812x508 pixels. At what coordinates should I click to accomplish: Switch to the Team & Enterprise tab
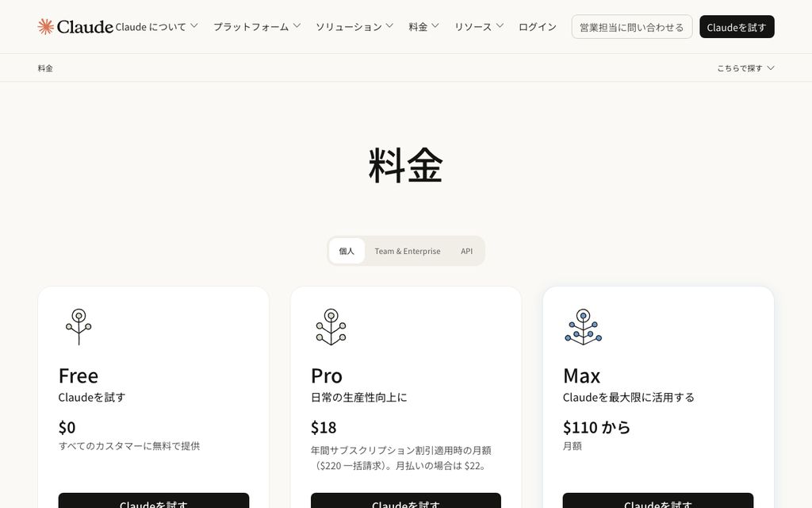(x=408, y=251)
